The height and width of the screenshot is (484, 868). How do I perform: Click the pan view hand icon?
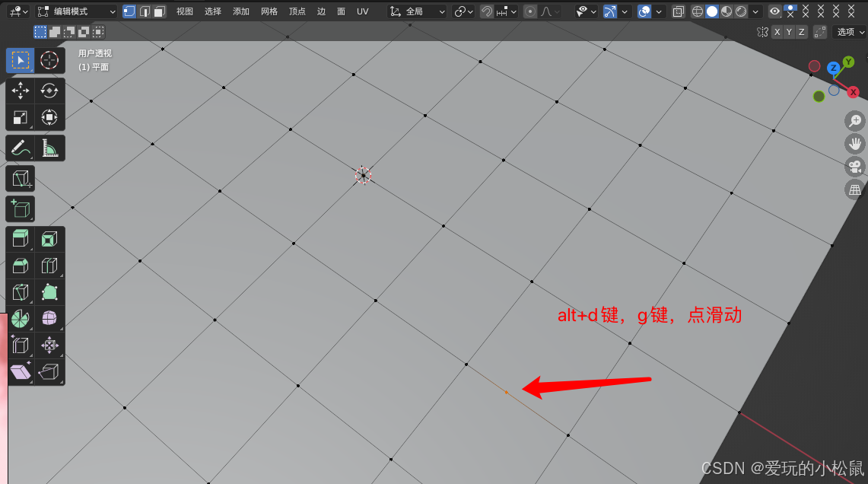coord(855,144)
